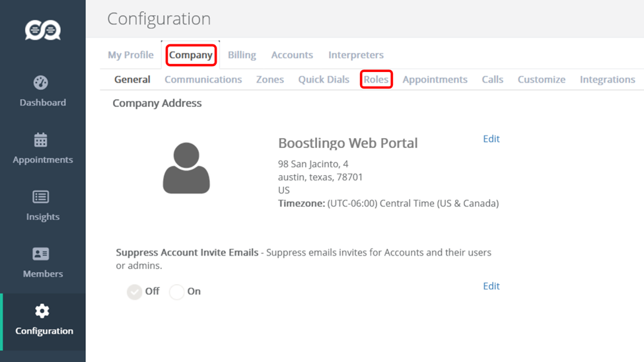The height and width of the screenshot is (362, 644).
Task: Edit the company address details
Action: tap(491, 139)
